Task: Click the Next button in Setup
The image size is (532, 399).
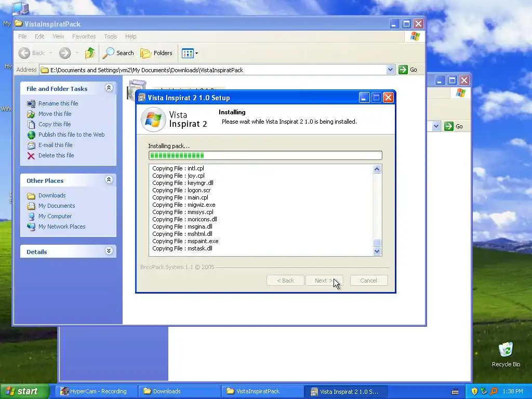Action: [324, 281]
